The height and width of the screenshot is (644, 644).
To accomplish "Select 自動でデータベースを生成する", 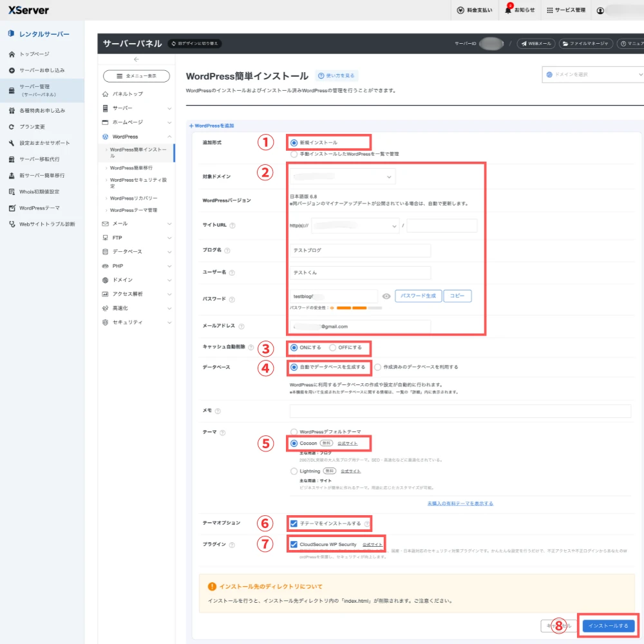I will pyautogui.click(x=294, y=367).
